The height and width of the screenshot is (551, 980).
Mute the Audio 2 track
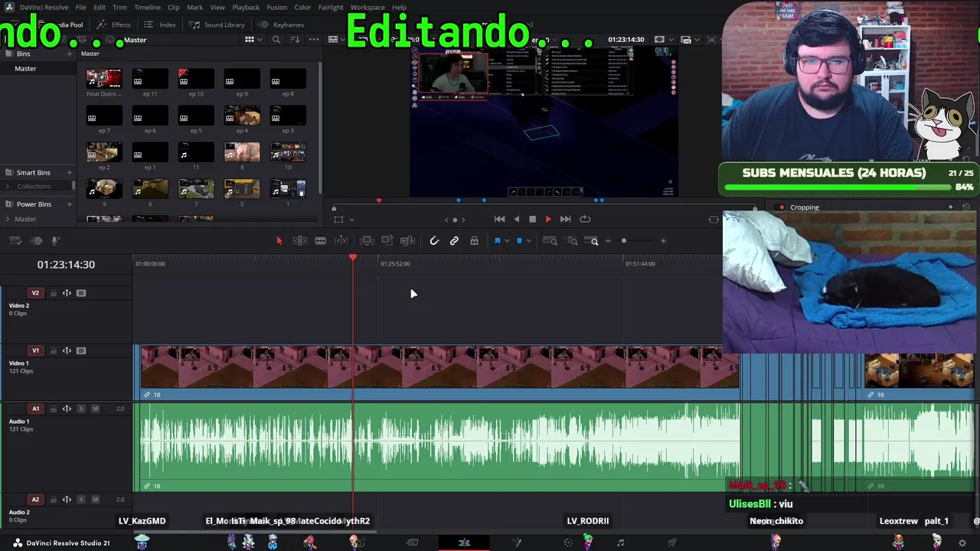pos(95,500)
